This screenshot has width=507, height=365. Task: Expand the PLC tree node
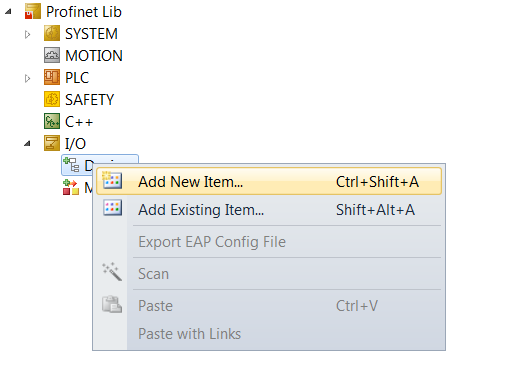pos(28,78)
